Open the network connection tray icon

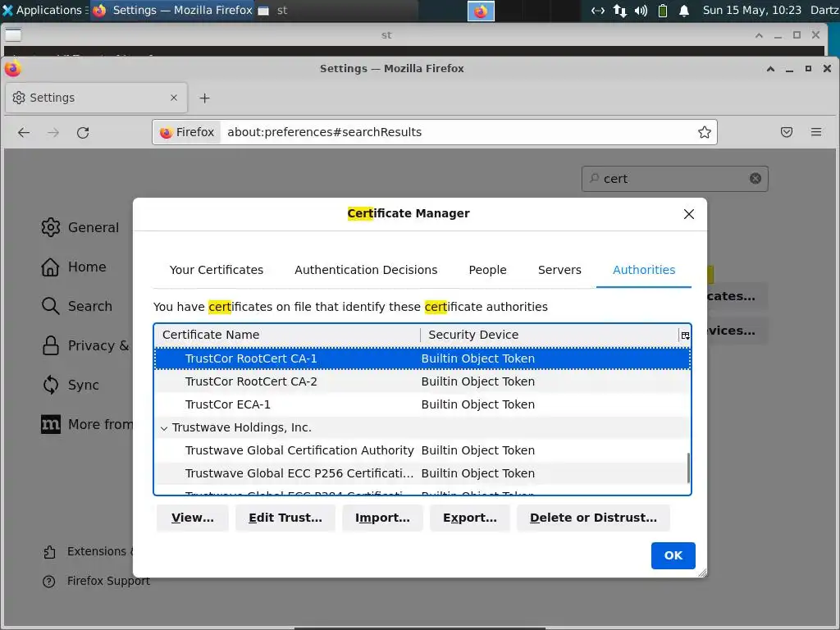[x=620, y=11]
